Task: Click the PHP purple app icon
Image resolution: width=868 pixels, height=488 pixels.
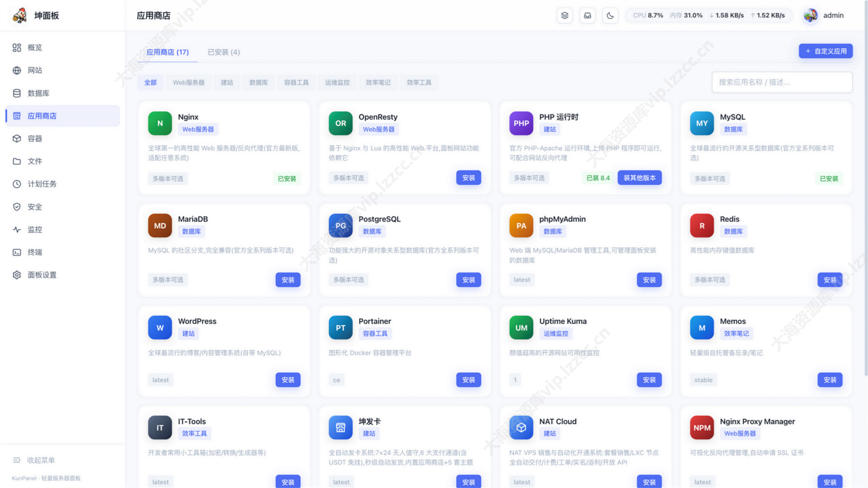Action: 521,124
